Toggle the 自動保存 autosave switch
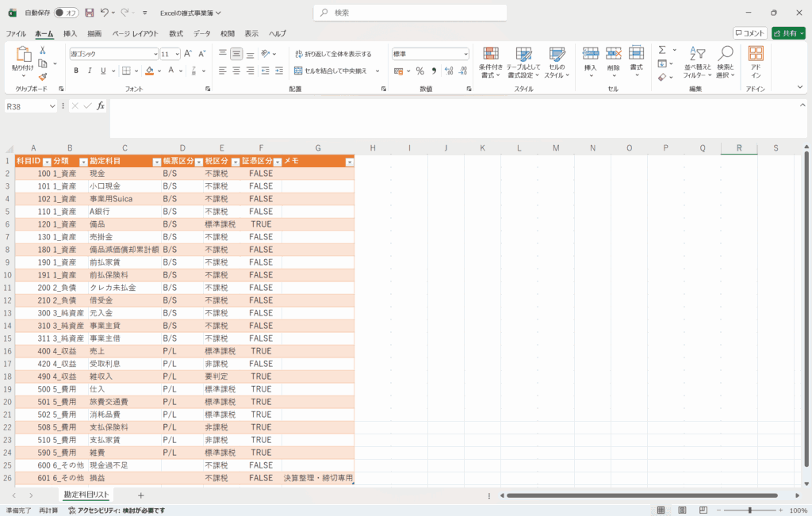812x516 pixels. click(67, 13)
